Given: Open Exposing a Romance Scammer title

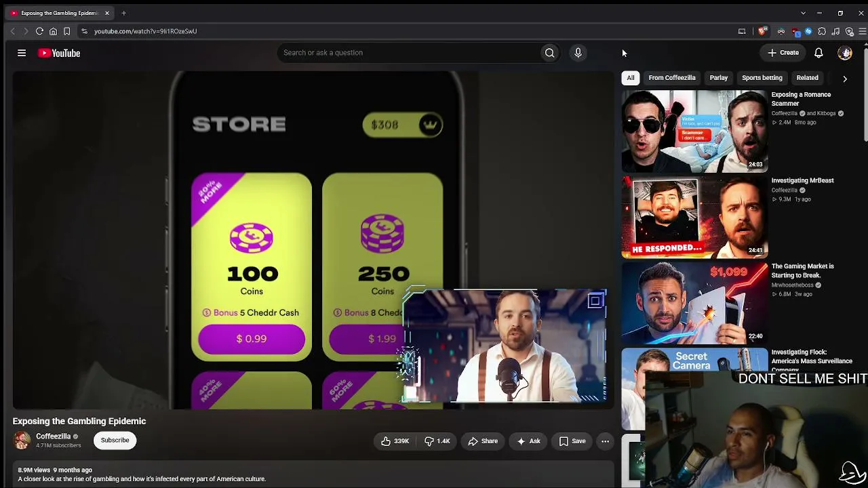Looking at the screenshot, I should (801, 99).
